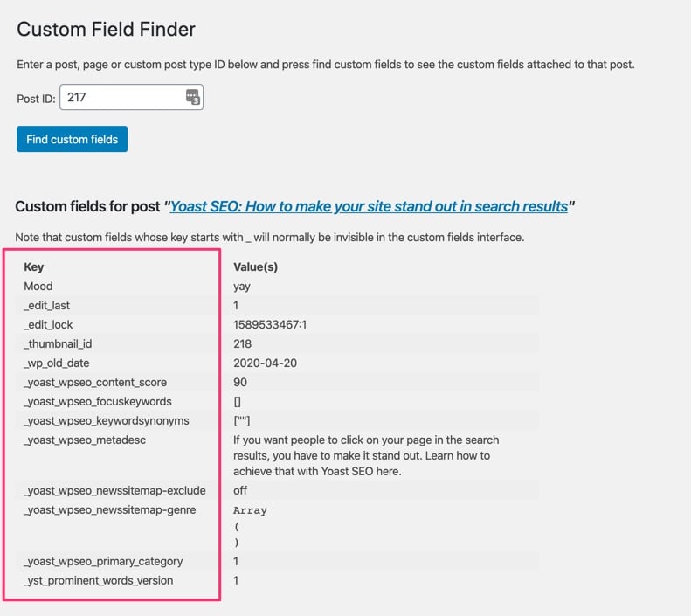This screenshot has height=616, width=691.
Task: Click the password manager icon in Post ID field
Action: click(192, 98)
